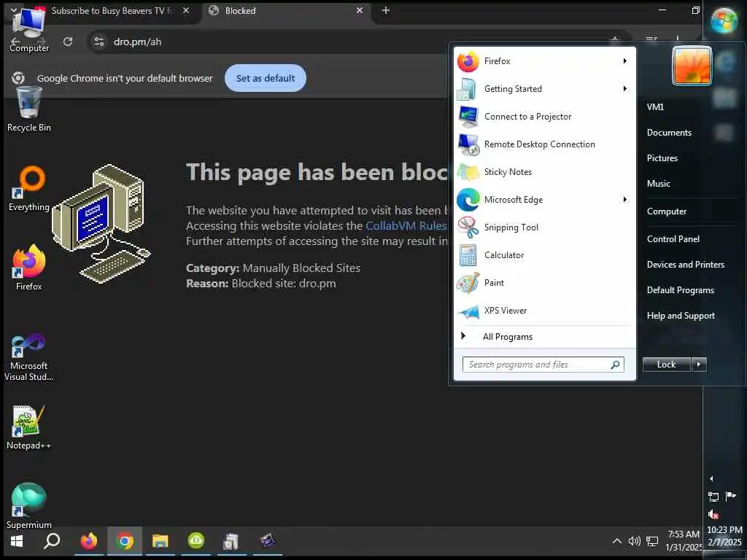Viewport: 747px width, 560px height.
Task: Click the Search programs and files box
Action: click(x=543, y=365)
